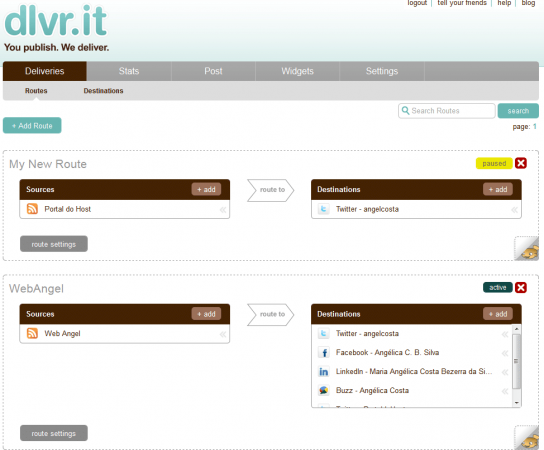This screenshot has width=544, height=450.
Task: Expand Twitter - angelcosta chevron in WebAngel
Action: pyautogui.click(x=505, y=334)
